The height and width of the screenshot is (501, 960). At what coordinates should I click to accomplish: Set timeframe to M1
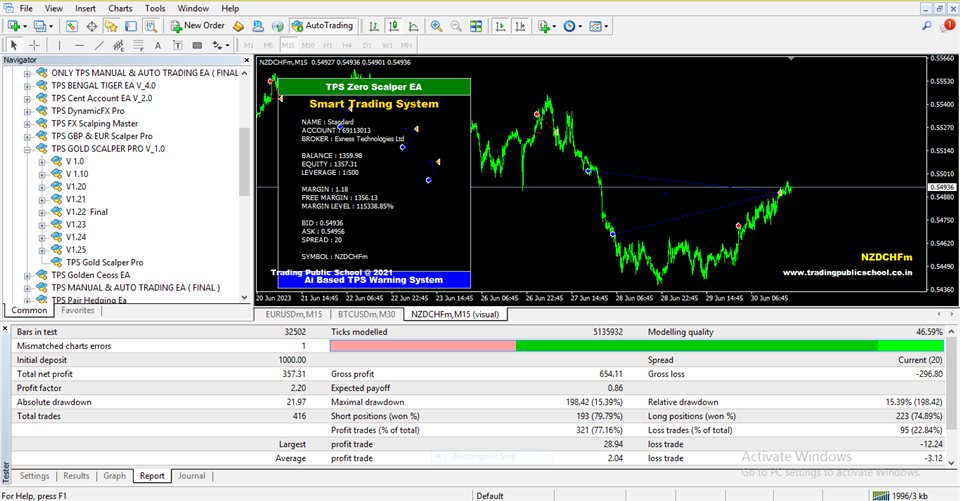point(249,45)
